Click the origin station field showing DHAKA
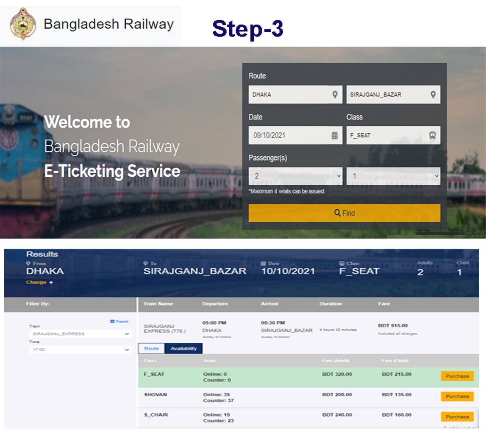 [x=295, y=95]
